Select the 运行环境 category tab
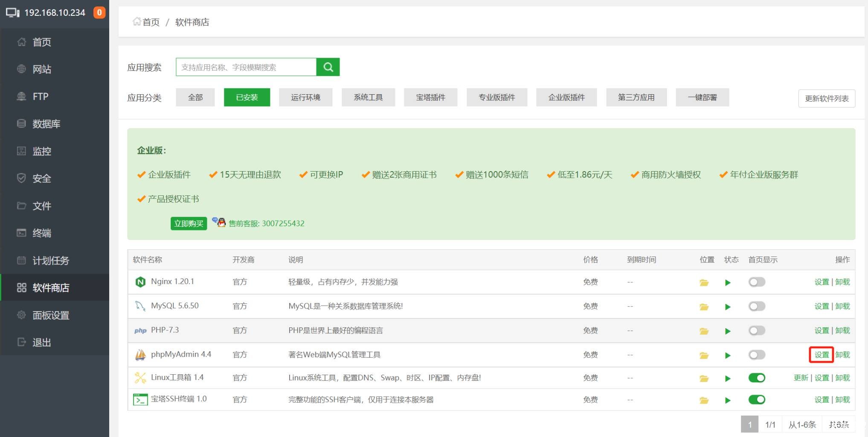This screenshot has width=868, height=437. pos(306,97)
